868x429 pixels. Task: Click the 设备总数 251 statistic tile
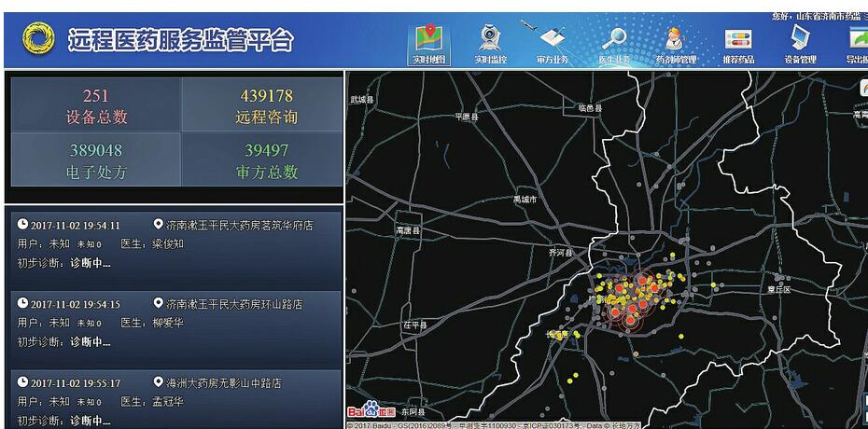[x=96, y=105]
